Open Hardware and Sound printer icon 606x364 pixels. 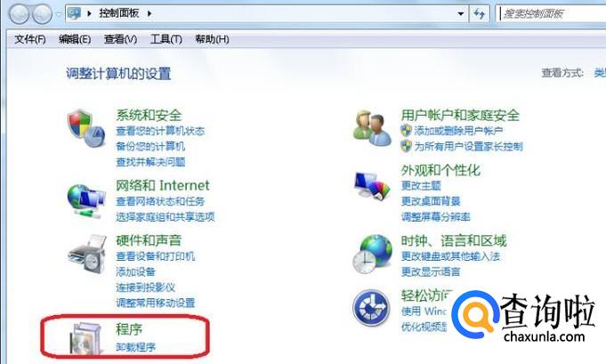[87, 254]
